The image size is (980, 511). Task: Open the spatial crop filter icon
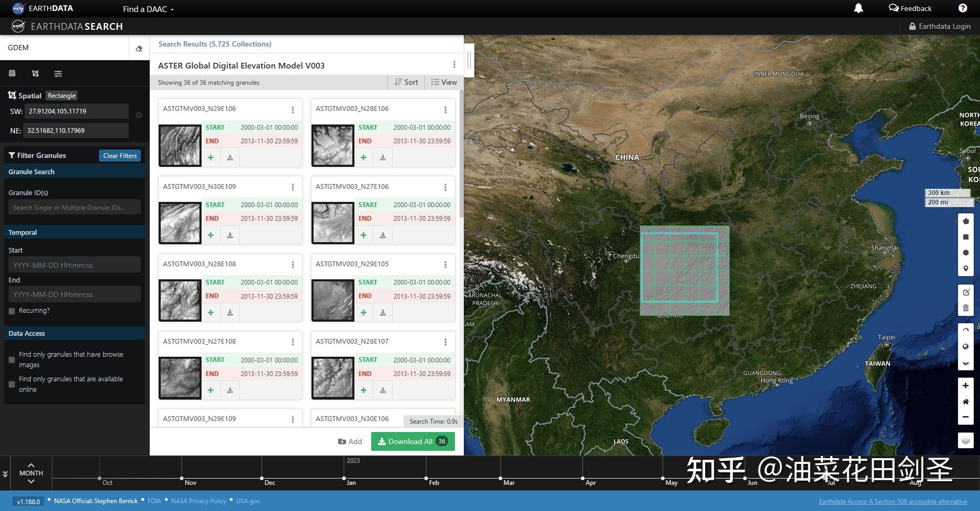point(35,73)
